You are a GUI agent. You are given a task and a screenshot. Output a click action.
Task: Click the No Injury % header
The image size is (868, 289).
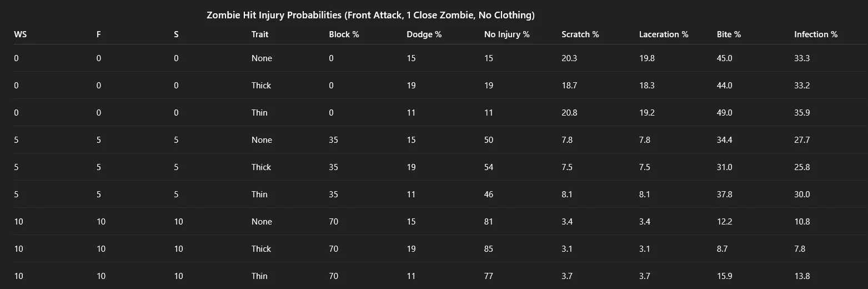pos(507,34)
